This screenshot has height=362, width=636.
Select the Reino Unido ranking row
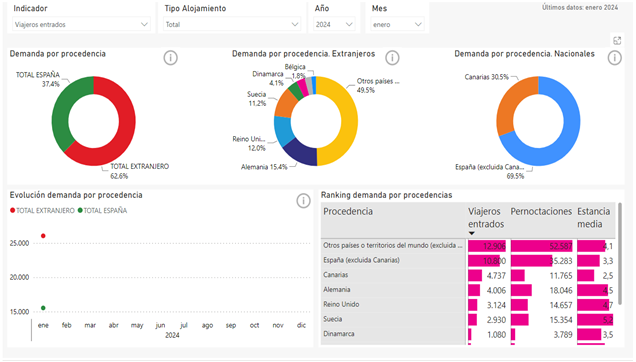pyautogui.click(x=468, y=305)
